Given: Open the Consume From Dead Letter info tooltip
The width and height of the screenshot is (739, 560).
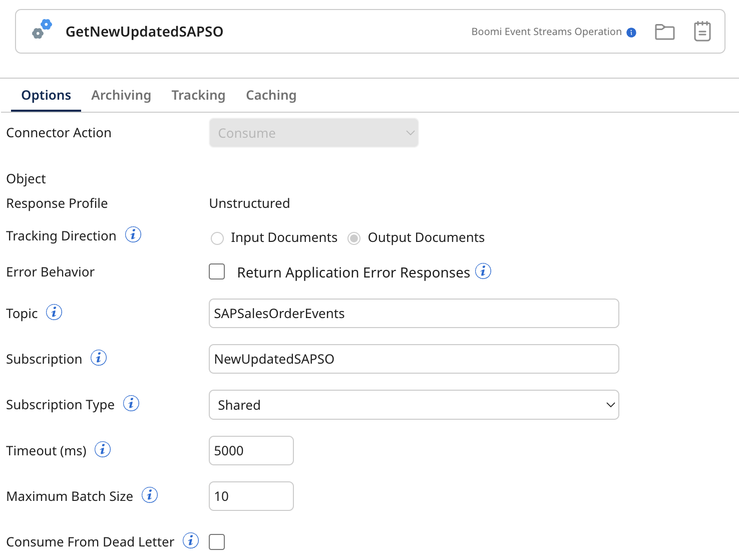Looking at the screenshot, I should (x=191, y=541).
